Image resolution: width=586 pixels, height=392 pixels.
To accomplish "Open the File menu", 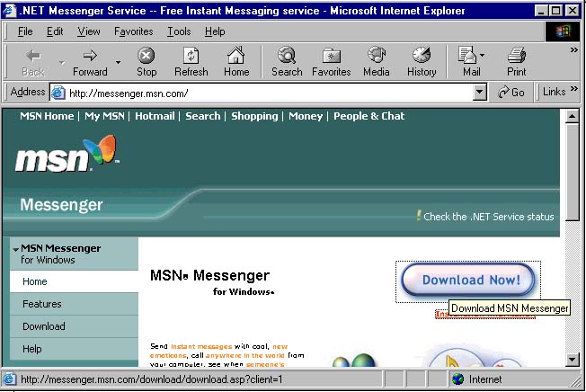I will (x=25, y=31).
